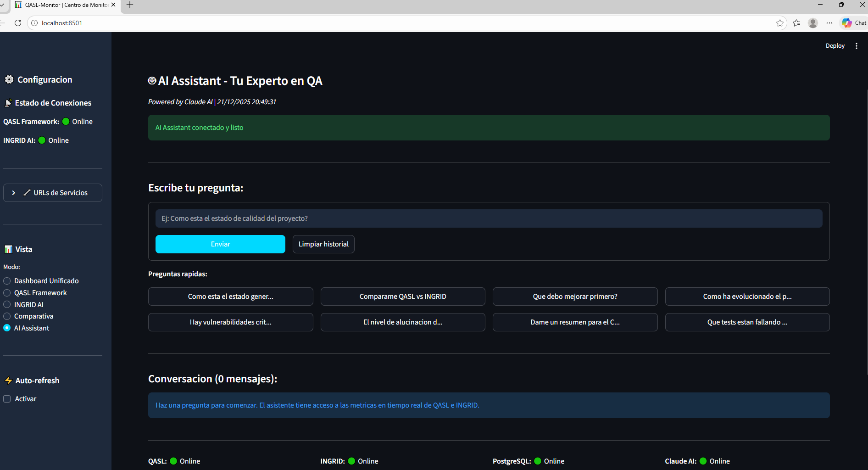Select Dashboard Unificado mode

7,280
